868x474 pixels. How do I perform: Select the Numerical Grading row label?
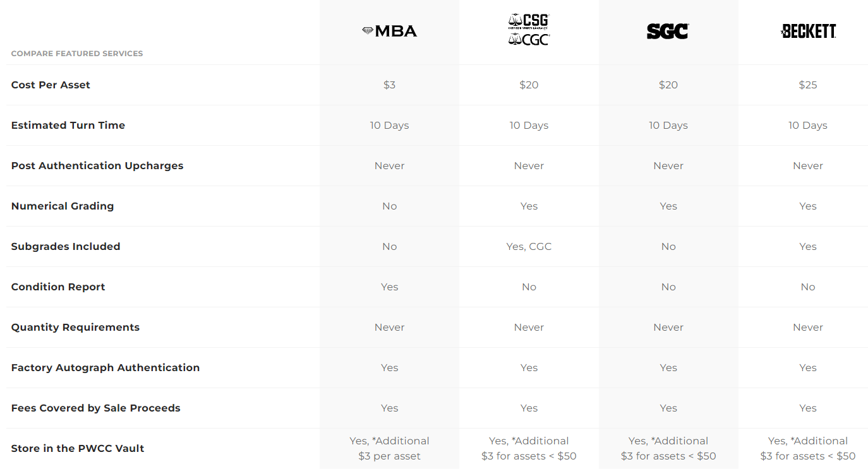pos(63,206)
